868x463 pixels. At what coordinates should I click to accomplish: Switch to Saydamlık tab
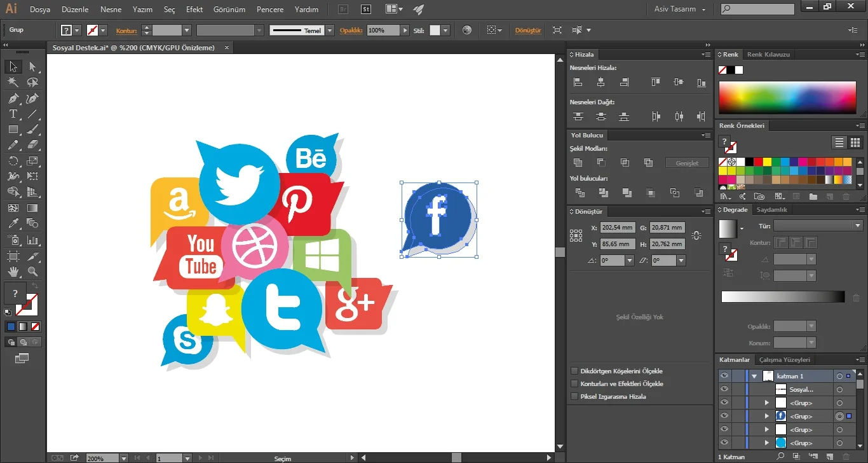tap(772, 210)
